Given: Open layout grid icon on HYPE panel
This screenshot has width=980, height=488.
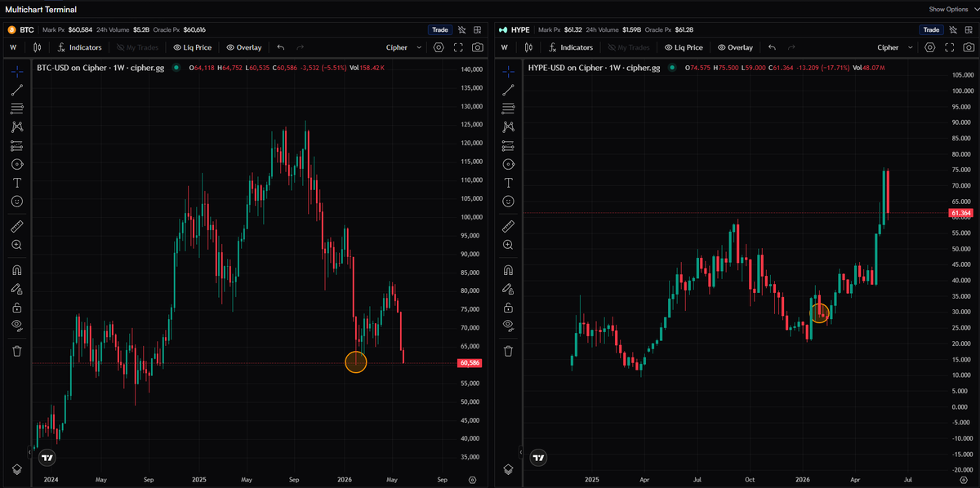Looking at the screenshot, I should (969, 29).
